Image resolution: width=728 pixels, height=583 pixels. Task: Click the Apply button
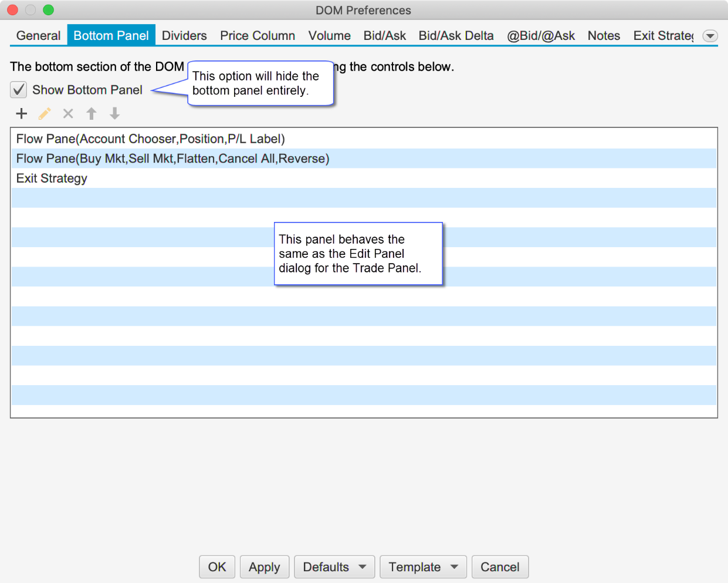click(264, 567)
